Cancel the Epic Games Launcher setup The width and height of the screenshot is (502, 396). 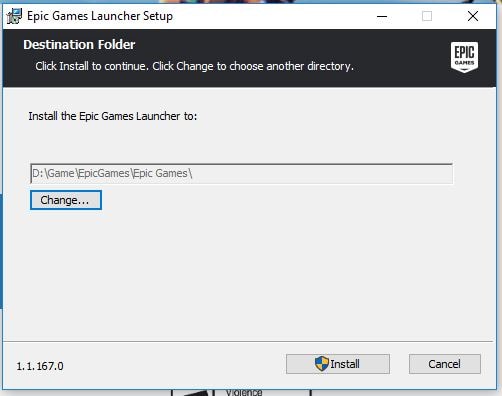tap(445, 364)
